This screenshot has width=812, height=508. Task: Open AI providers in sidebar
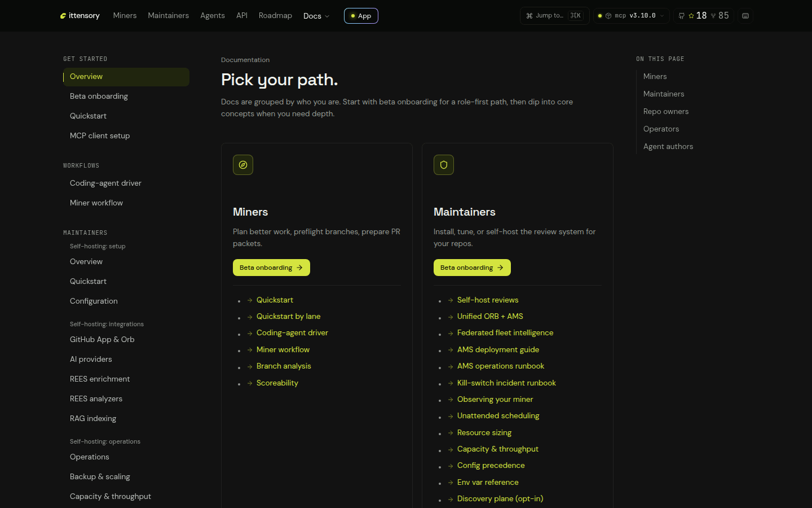tap(126, 360)
